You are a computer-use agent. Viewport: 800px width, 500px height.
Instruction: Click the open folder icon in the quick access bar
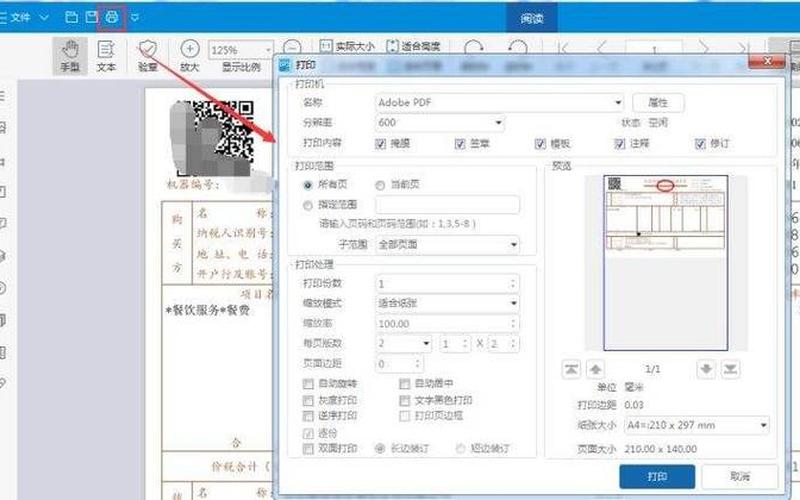[72, 17]
